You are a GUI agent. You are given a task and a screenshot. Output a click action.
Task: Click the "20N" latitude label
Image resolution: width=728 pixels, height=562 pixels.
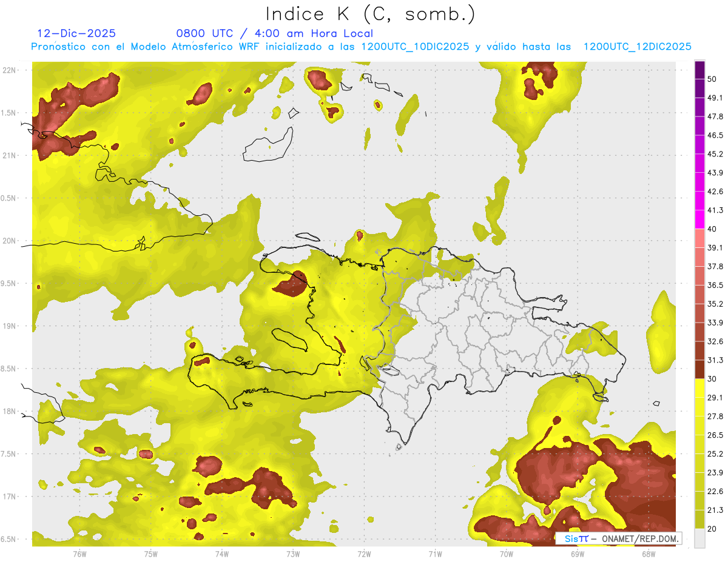click(x=9, y=241)
